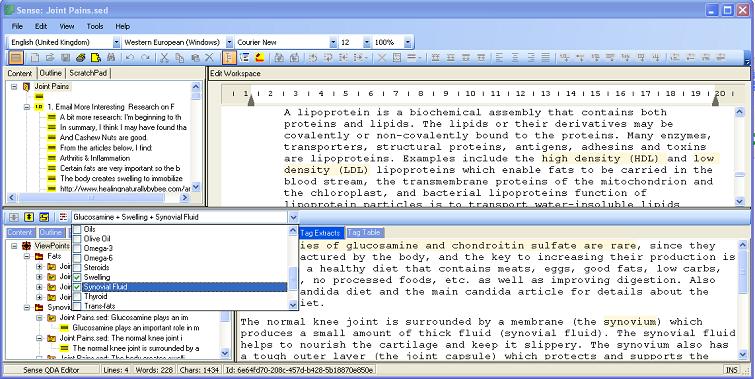Viewport: 755px width, 379px height.
Task: Click the scissors Cut icon in toolbar
Action: (x=164, y=58)
